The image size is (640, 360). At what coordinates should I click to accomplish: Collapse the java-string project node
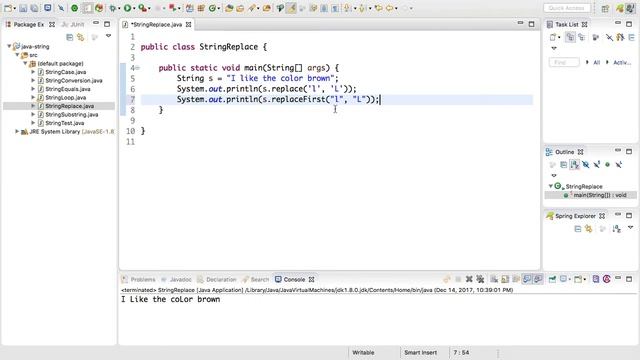pyautogui.click(x=9, y=47)
